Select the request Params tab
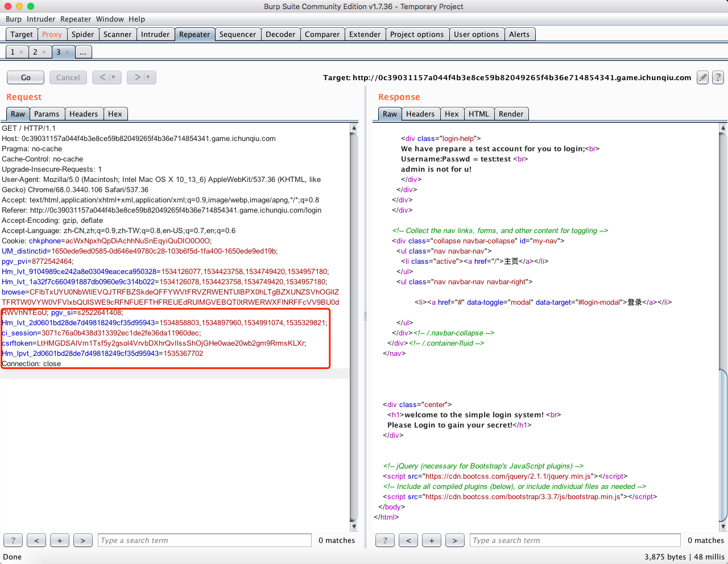This screenshot has height=564, width=728. coord(47,114)
